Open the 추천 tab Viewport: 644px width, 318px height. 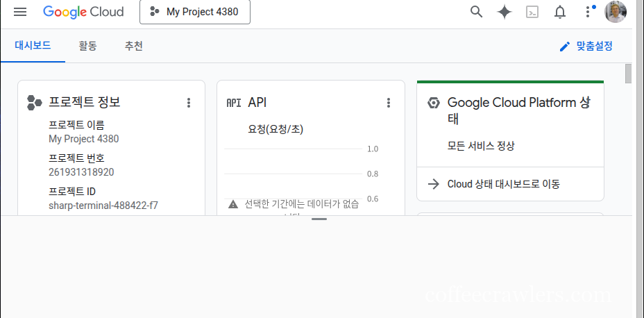pyautogui.click(x=133, y=46)
